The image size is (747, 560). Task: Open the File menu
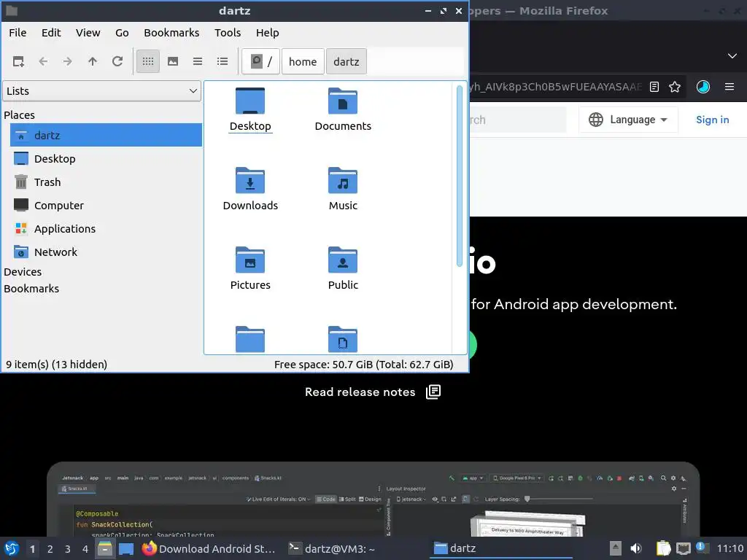(18, 33)
